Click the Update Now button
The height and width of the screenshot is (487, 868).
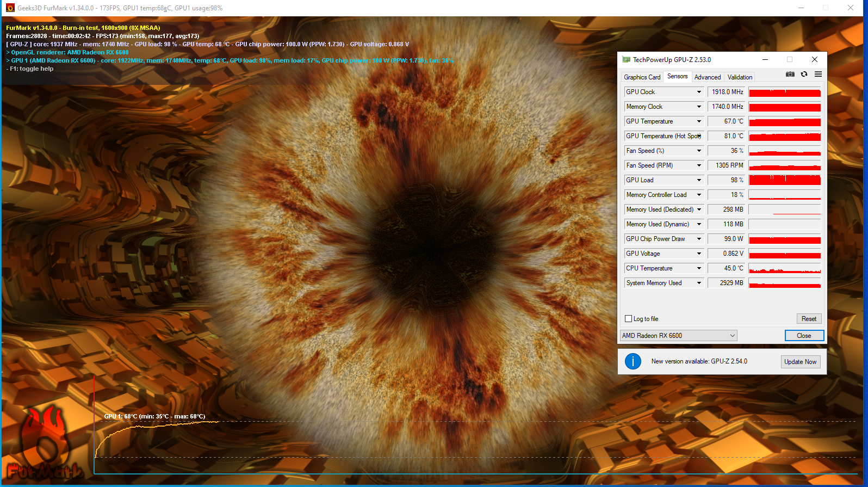800,362
